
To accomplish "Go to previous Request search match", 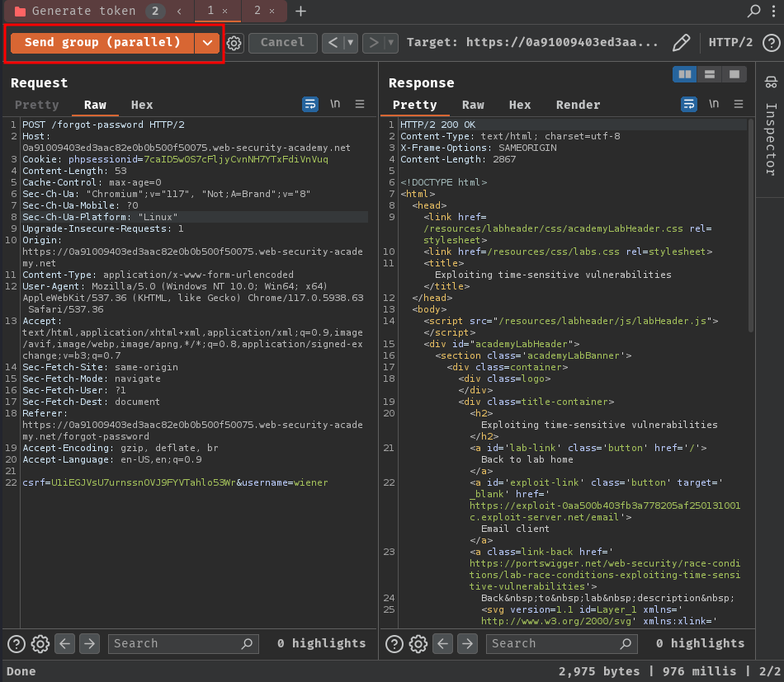I will point(65,643).
